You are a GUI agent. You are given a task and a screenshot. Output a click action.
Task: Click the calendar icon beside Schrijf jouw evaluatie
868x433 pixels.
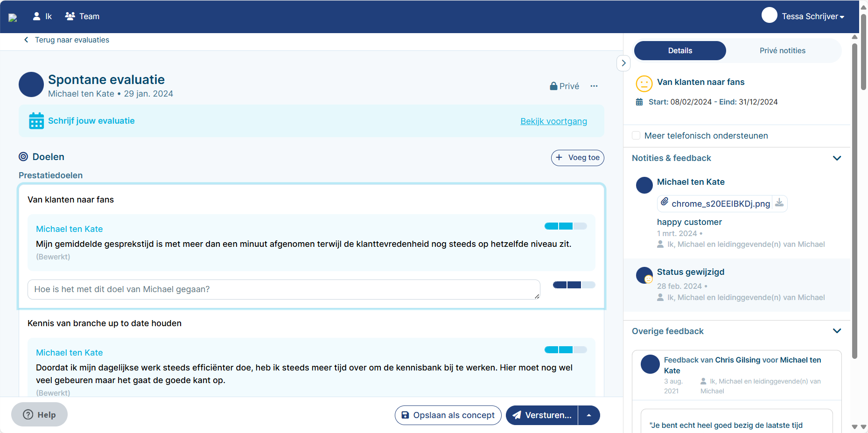(36, 121)
